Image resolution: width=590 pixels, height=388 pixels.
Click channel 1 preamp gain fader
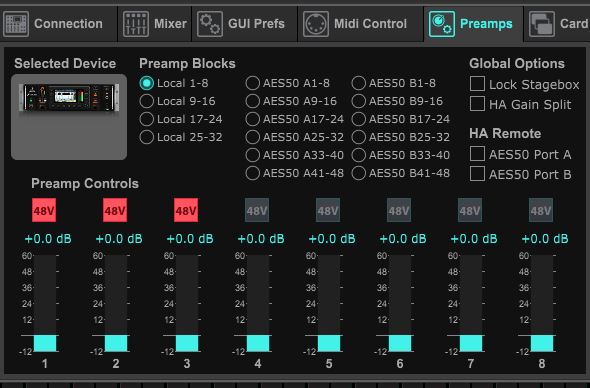pos(45,303)
